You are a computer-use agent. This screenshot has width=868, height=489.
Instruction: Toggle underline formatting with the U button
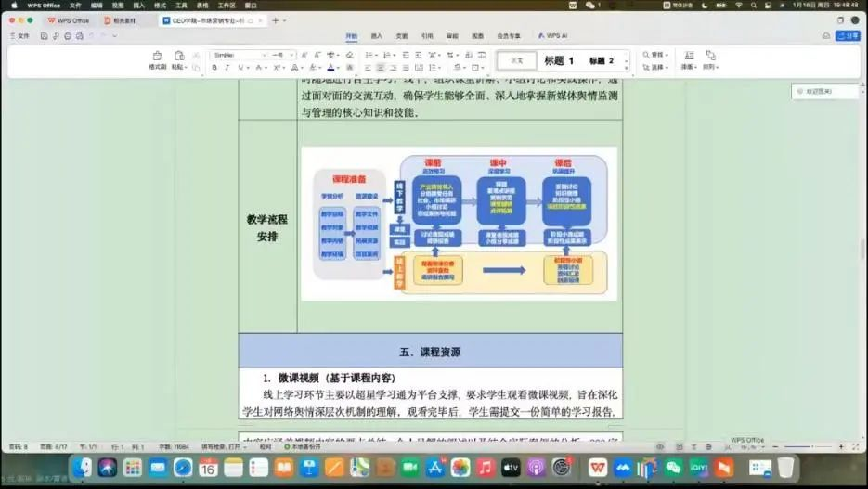click(x=240, y=68)
